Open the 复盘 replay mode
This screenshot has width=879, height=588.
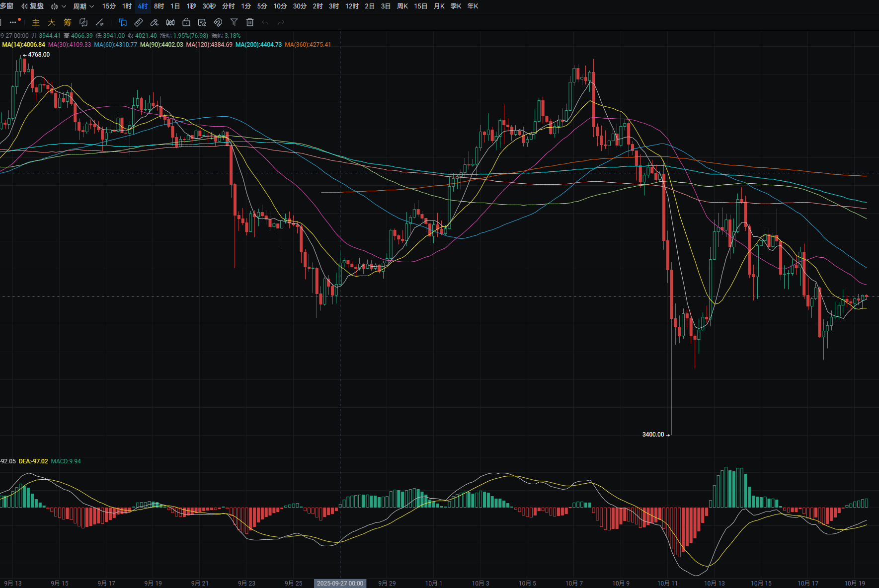tap(33, 6)
